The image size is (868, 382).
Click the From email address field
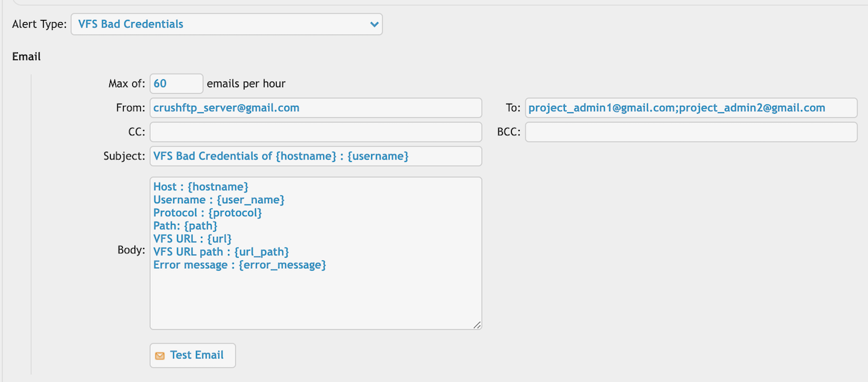point(315,108)
